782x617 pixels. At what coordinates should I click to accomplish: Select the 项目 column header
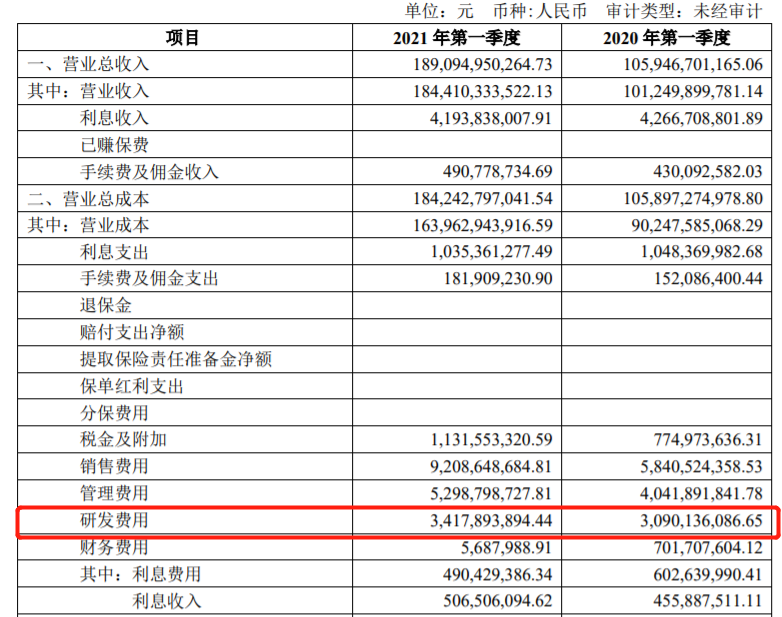183,38
